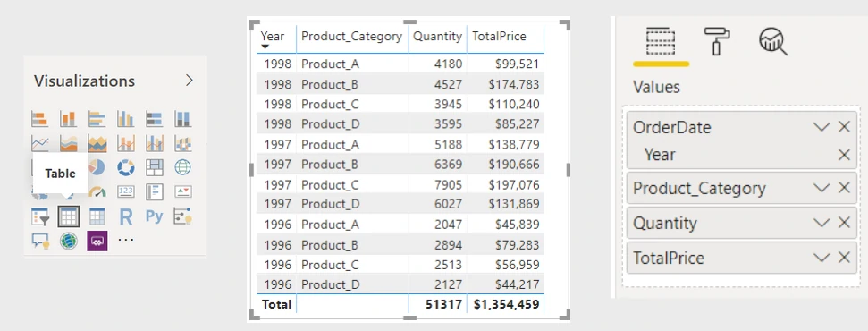Open the TotalPrice field options chevron

[x=822, y=258]
